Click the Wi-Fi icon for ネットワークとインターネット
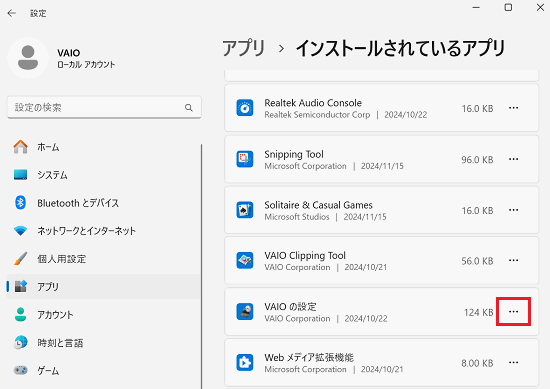The width and height of the screenshot is (550, 389). [x=20, y=231]
